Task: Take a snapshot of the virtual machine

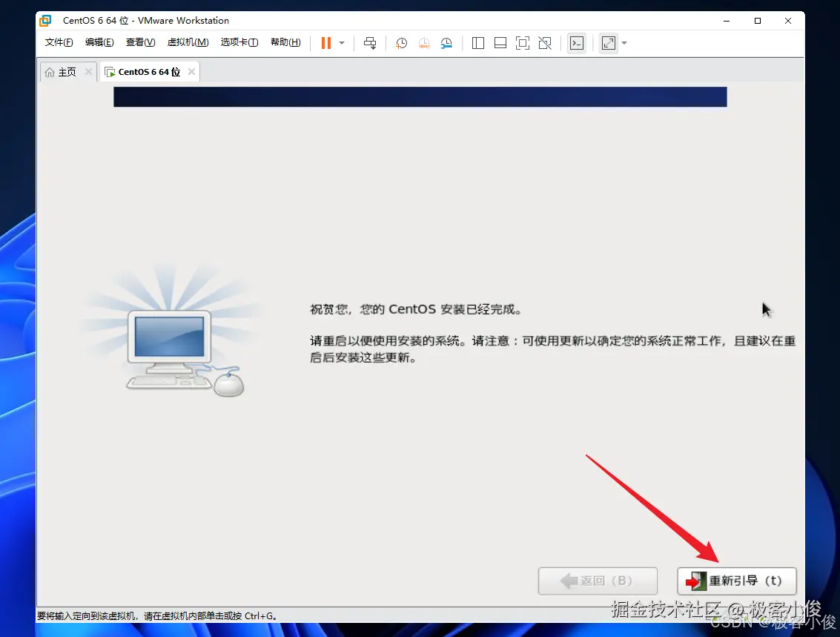Action: (401, 43)
